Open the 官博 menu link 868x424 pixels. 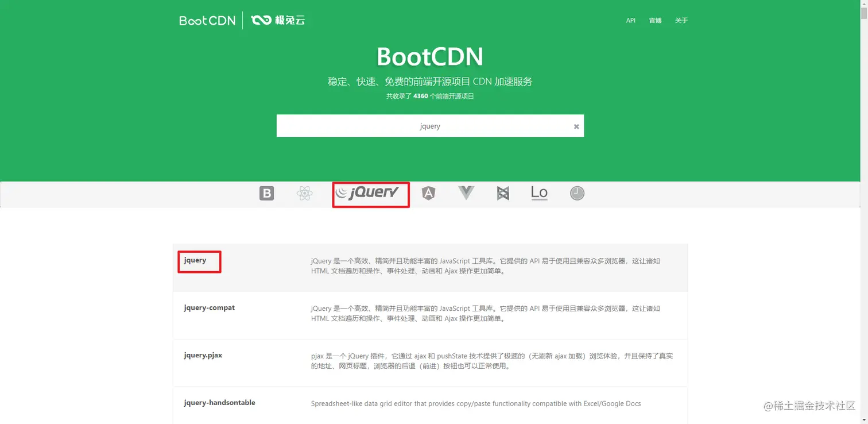[x=655, y=21]
